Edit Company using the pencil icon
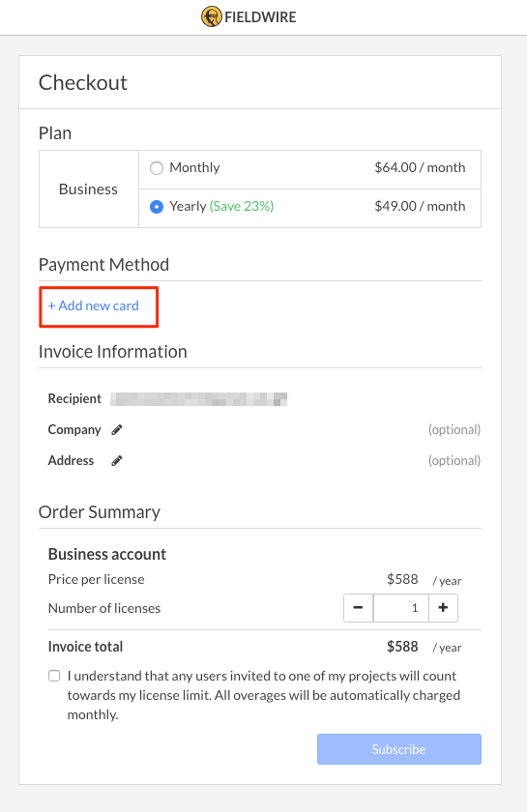Viewport: 527px width, 812px height. click(117, 430)
